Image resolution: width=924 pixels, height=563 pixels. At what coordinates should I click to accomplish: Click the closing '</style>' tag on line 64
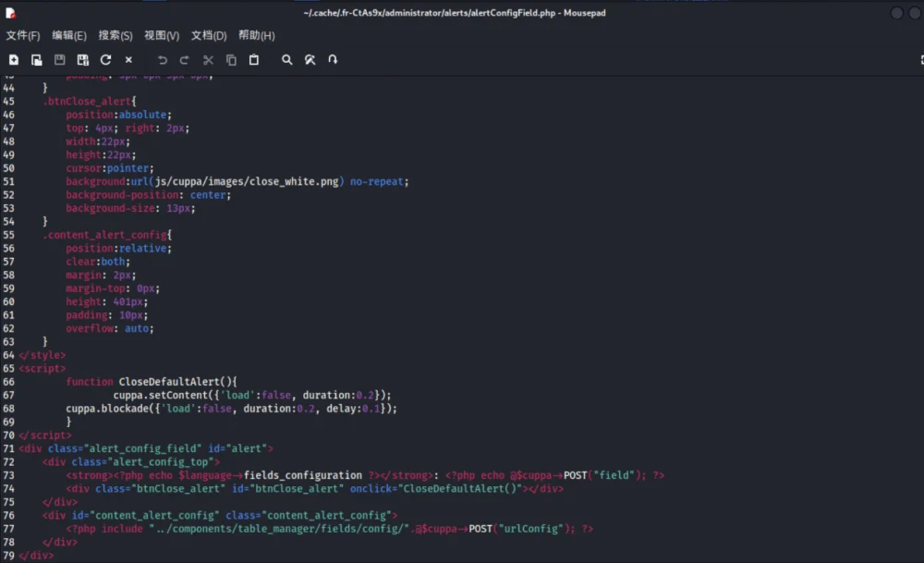click(43, 355)
